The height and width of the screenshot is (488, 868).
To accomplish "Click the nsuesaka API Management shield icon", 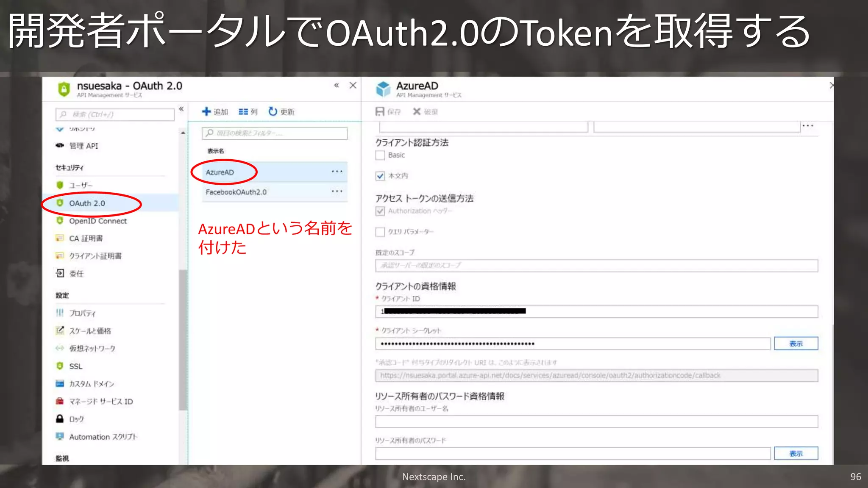I will point(64,89).
